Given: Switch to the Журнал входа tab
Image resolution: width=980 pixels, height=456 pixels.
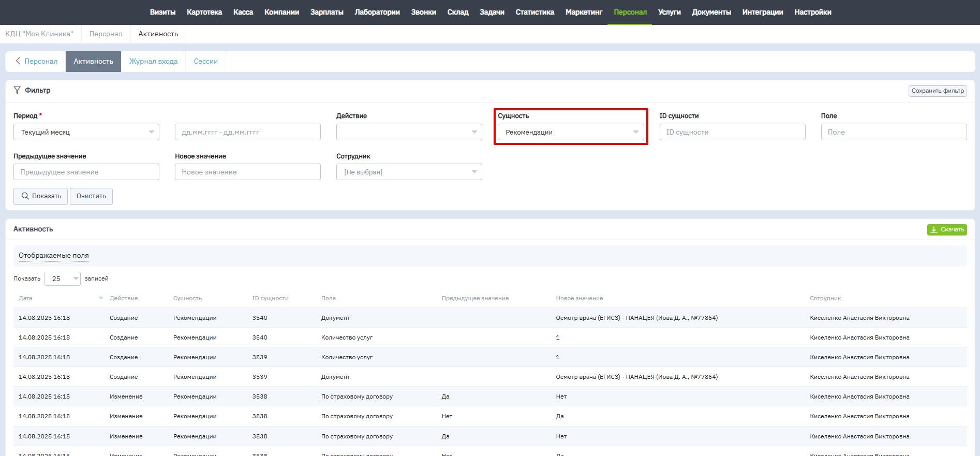Looking at the screenshot, I should [x=153, y=61].
